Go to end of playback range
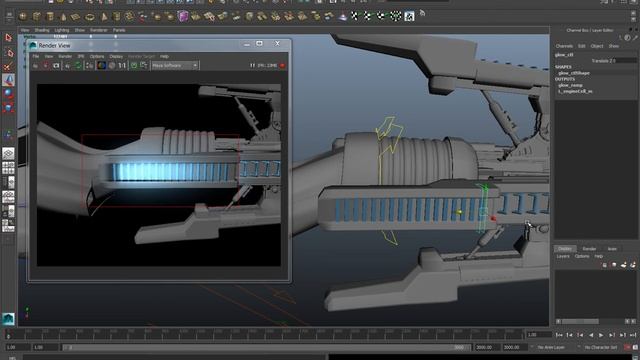The height and width of the screenshot is (360, 640). point(633,335)
